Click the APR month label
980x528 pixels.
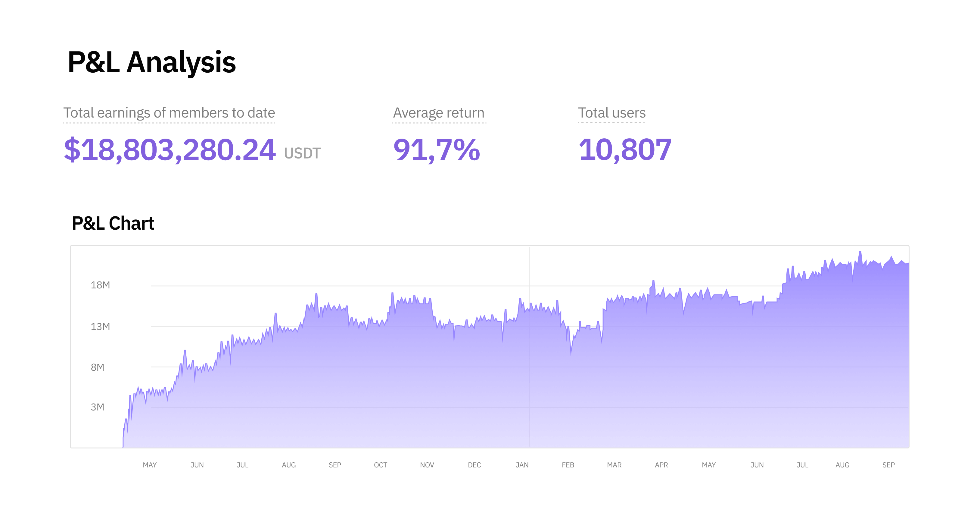coord(661,465)
